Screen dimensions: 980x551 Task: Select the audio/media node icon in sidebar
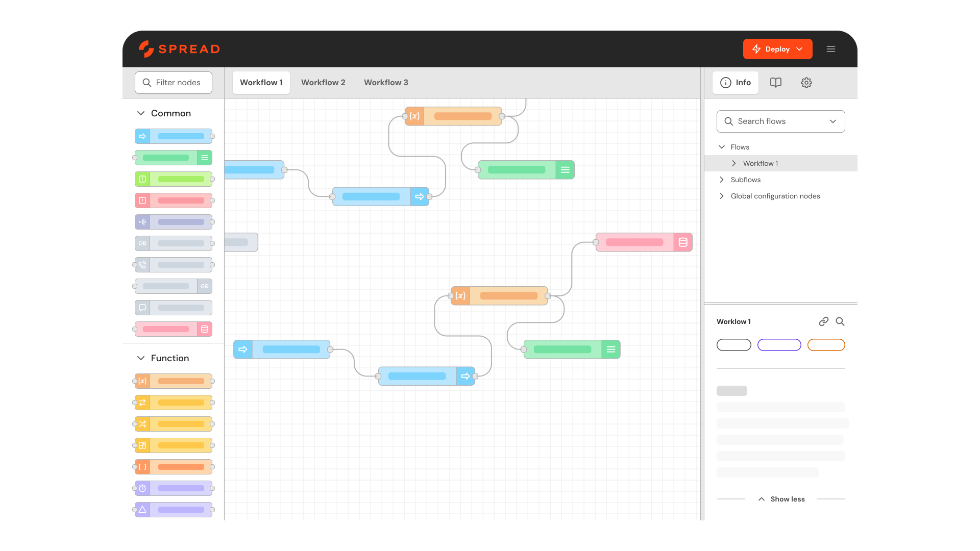[142, 221]
